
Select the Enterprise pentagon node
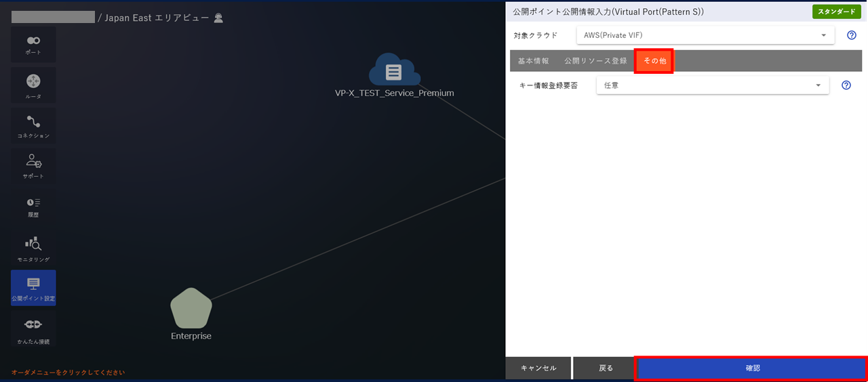191,308
